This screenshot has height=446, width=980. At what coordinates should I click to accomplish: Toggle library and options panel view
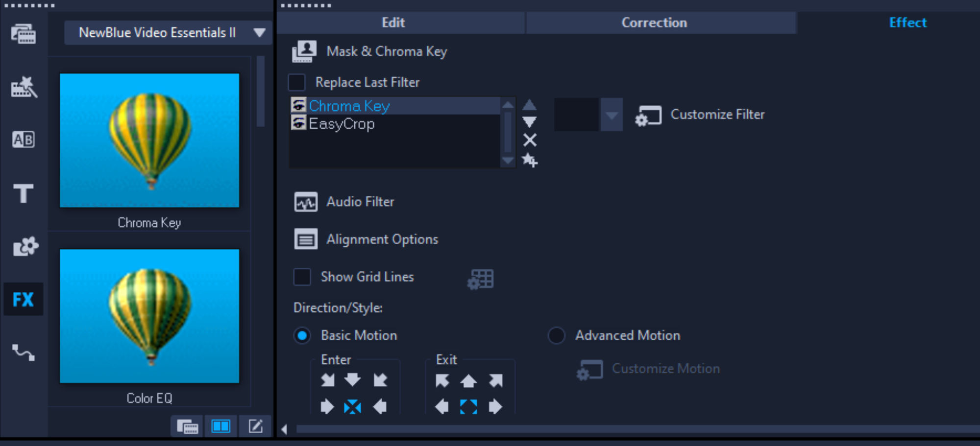point(220,426)
